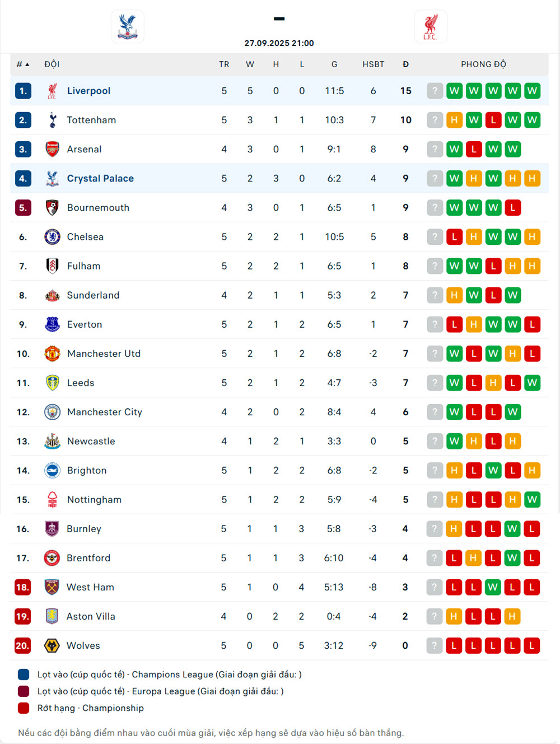The image size is (560, 744).
Task: Click the blue Champions League legend swatch
Action: [x=24, y=675]
